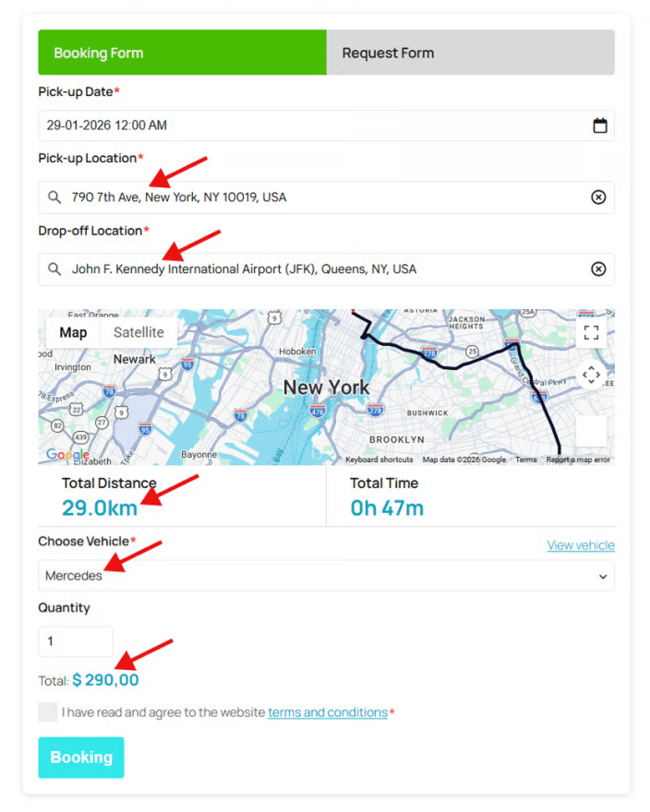Clear the Drop-off Location field
Screen dimensions: 650x812
point(598,269)
